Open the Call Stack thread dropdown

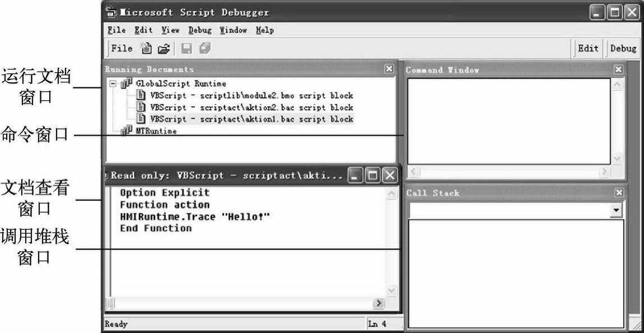(x=615, y=210)
